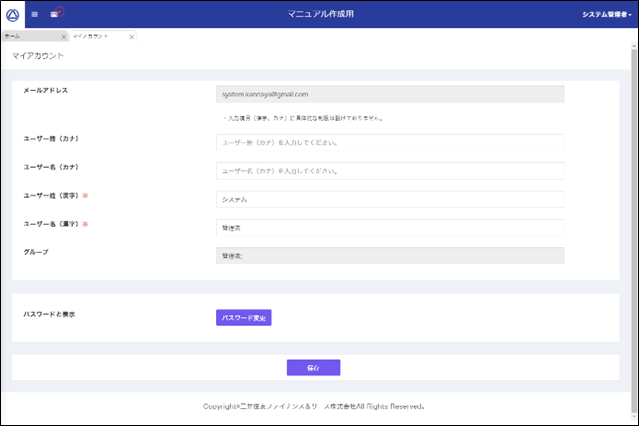Click the グループ field
This screenshot has width=639, height=428.
point(390,256)
